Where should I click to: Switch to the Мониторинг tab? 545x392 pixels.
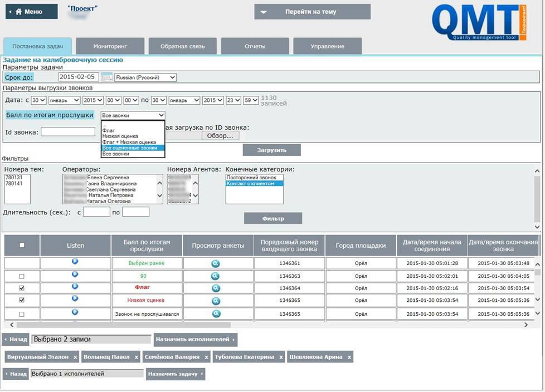(110, 46)
